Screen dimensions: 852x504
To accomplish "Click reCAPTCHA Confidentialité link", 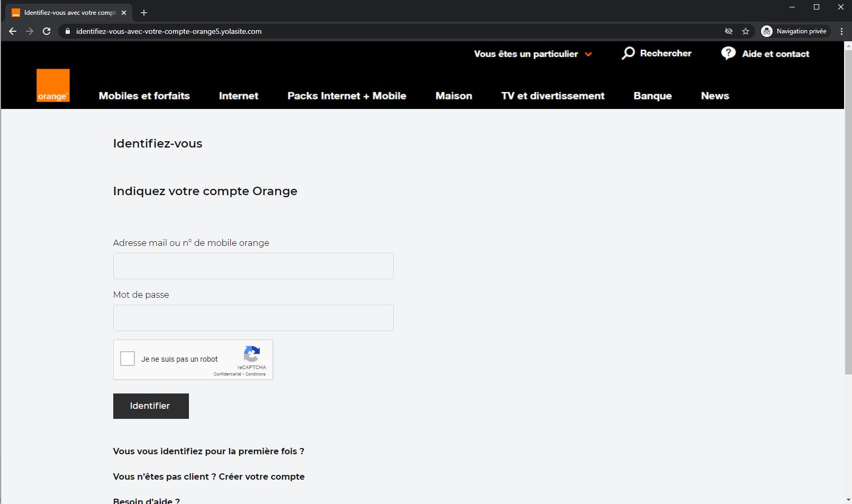I will coord(227,374).
